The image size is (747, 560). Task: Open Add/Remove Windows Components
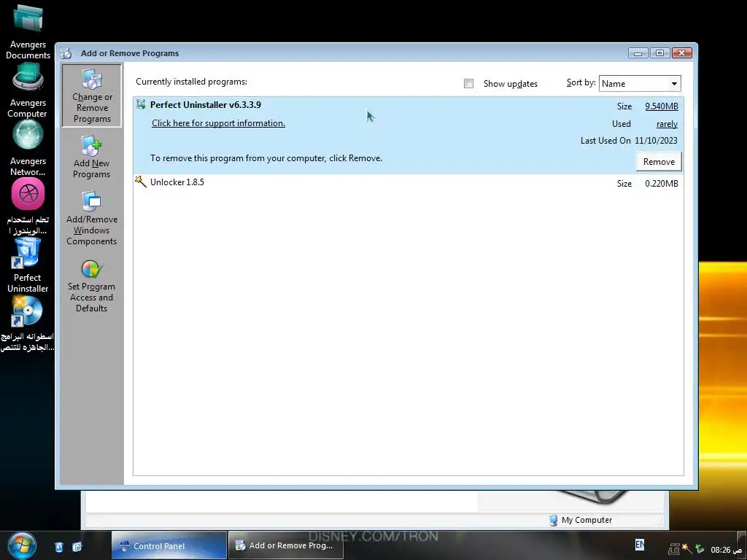point(91,219)
